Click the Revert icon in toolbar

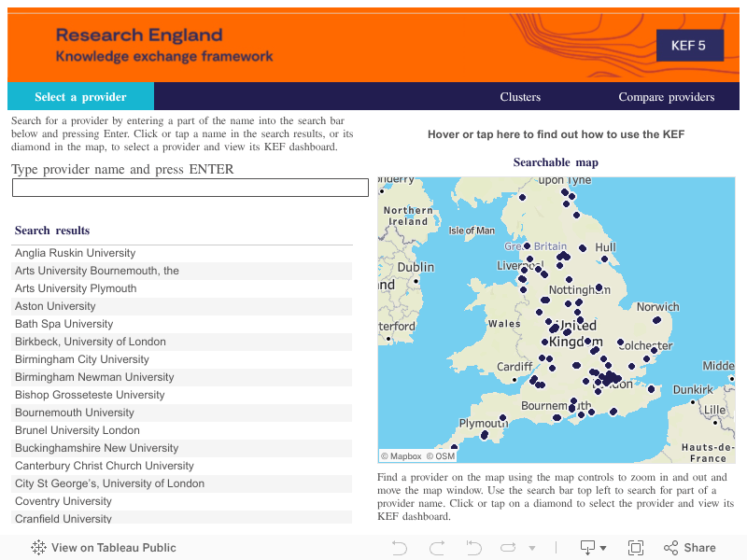pyautogui.click(x=473, y=548)
